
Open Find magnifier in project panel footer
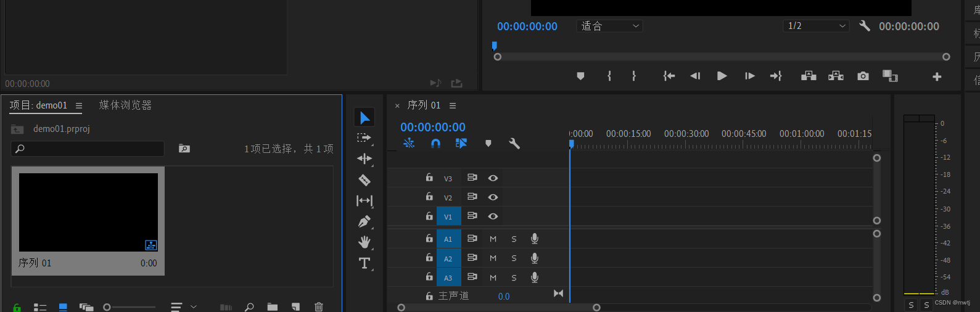249,306
